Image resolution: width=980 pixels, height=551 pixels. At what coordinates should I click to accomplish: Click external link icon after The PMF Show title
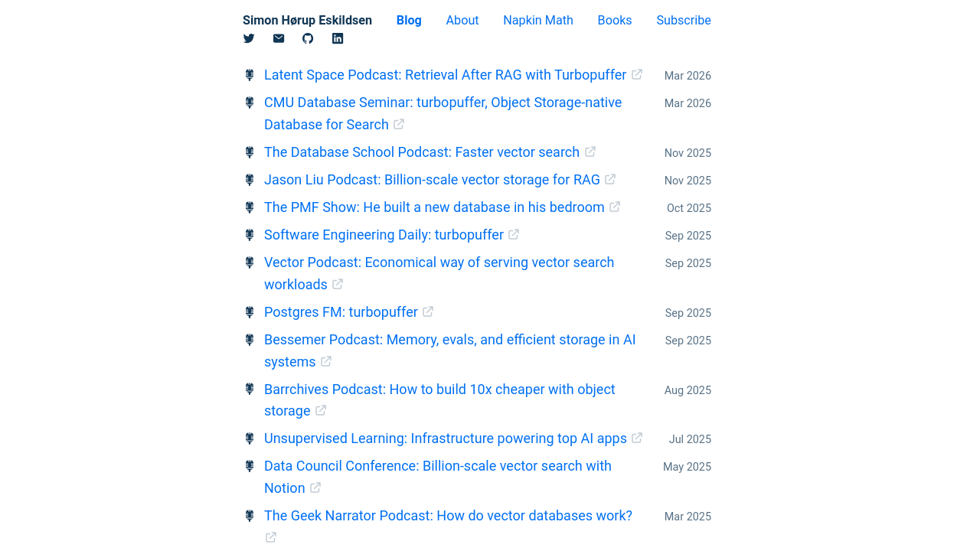point(615,207)
